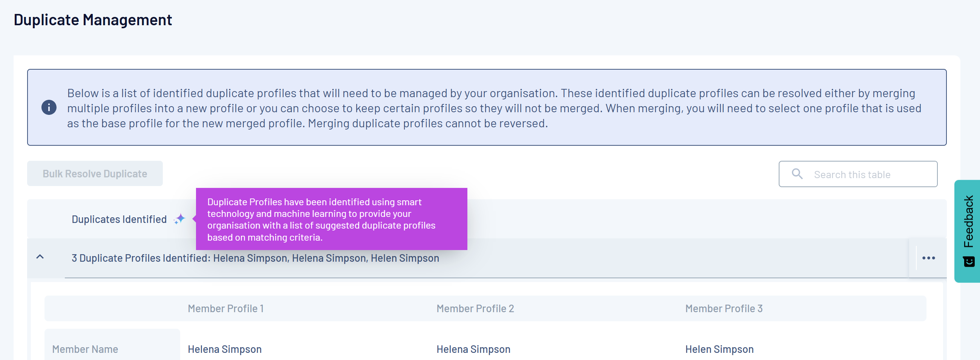This screenshot has width=980, height=360.
Task: Click the Duplicate Management page heading
Action: 93,20
